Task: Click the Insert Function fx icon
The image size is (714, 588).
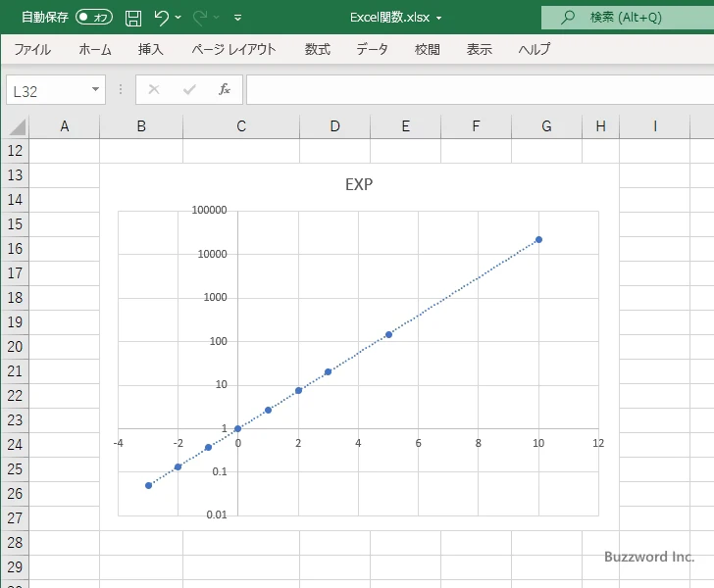Action: [225, 89]
